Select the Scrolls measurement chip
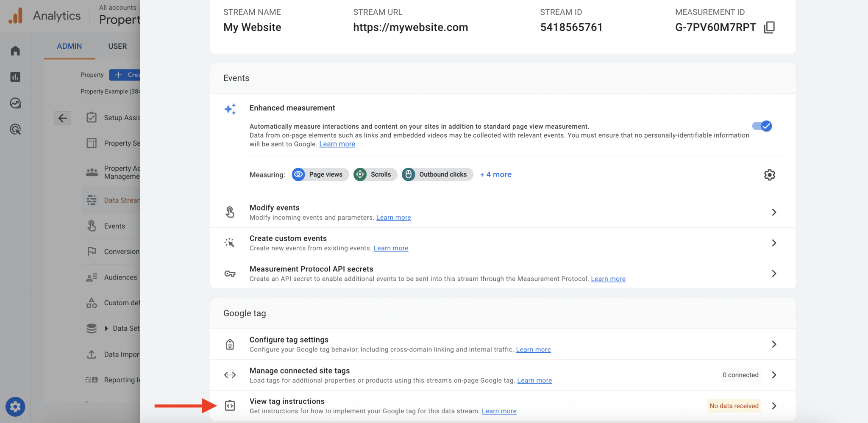 point(375,174)
